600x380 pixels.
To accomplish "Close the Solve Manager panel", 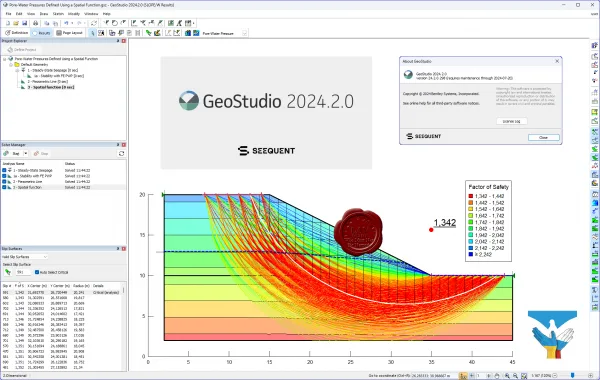I will [124, 145].
